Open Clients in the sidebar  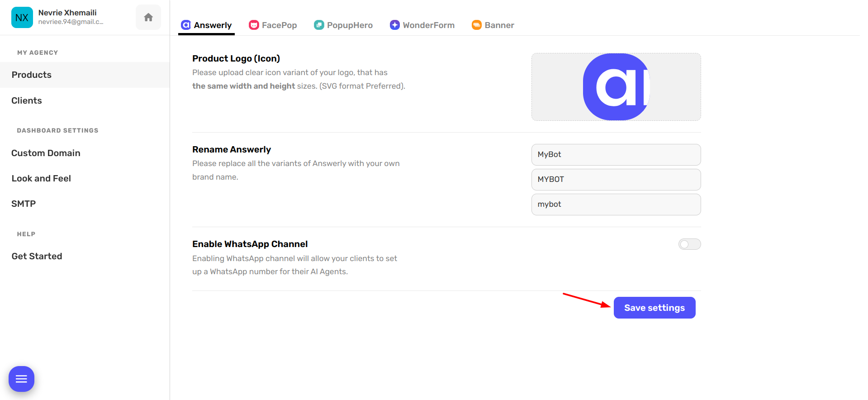tap(85, 100)
